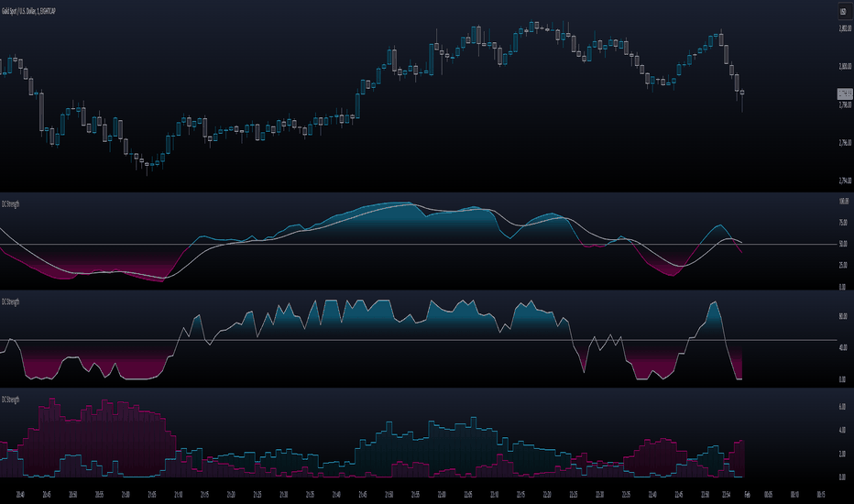Click the 21:00 time axis label
Screen dimensions: 854x504
coord(126,495)
